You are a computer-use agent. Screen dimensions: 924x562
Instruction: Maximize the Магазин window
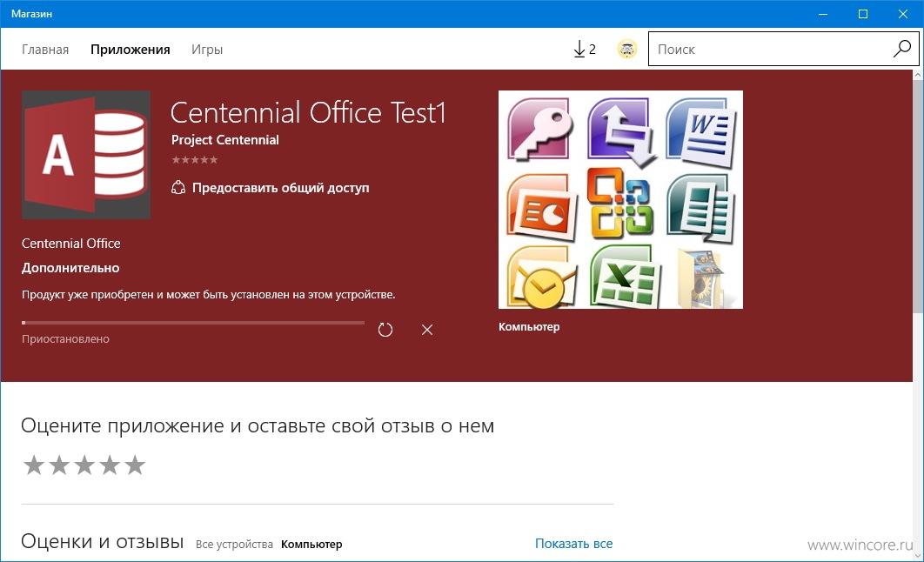pos(863,14)
